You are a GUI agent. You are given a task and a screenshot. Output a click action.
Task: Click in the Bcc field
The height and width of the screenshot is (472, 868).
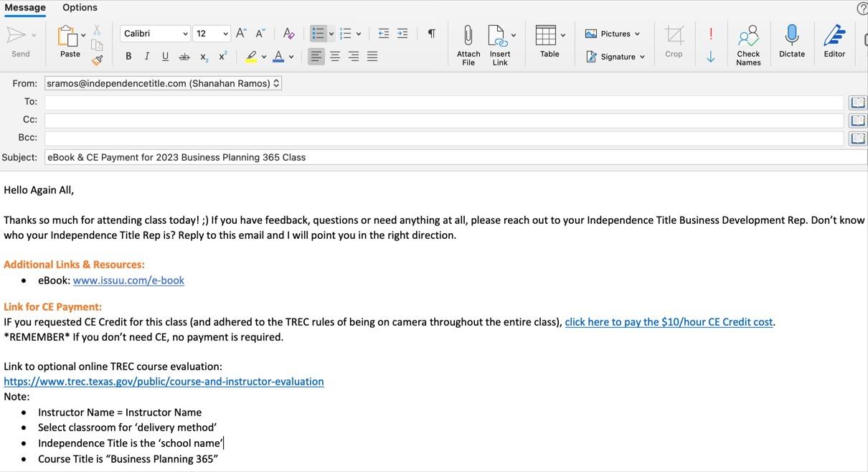pos(444,138)
